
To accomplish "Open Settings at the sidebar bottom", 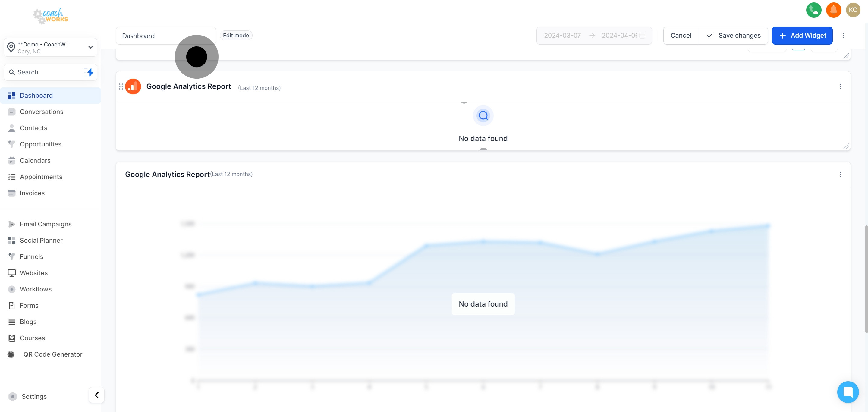I will pos(34,396).
